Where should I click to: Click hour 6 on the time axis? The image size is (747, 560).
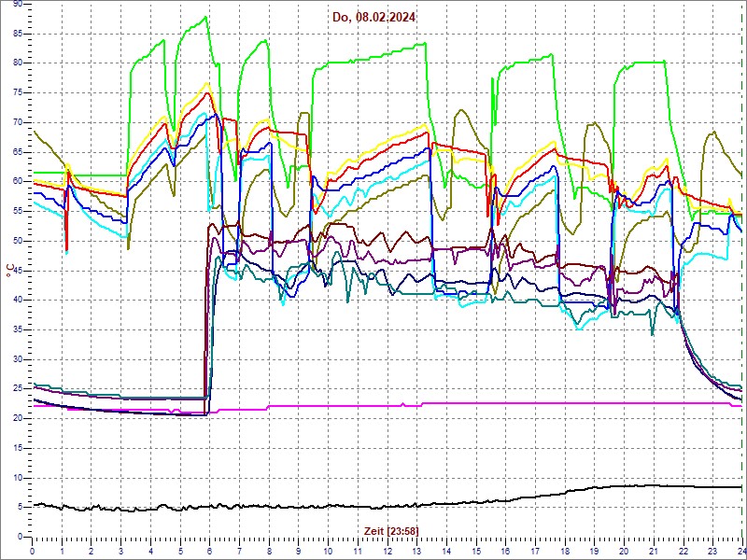click(x=209, y=551)
